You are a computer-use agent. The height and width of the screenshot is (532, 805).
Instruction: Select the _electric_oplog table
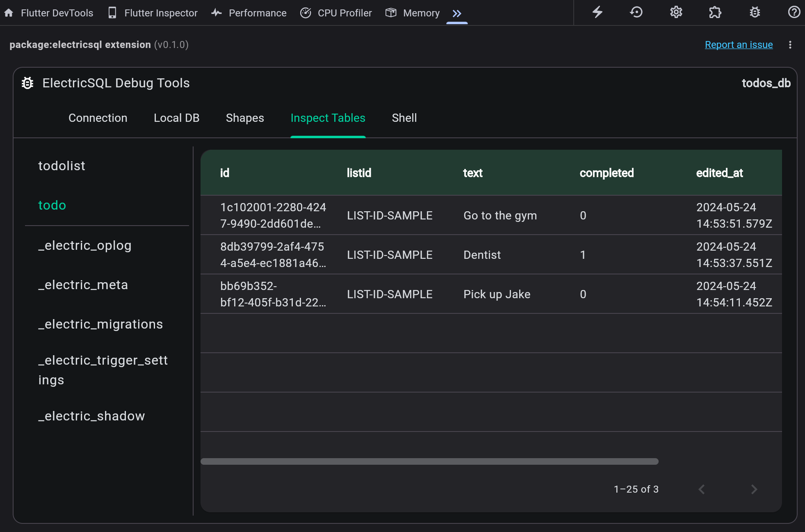85,245
